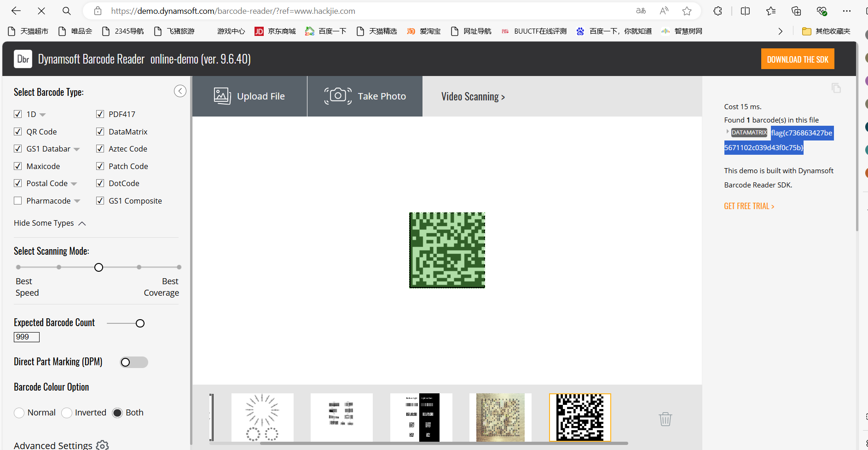Viewport: 868px width, 450px height.
Task: Expand the GS1 Databar dropdown arrow
Action: click(77, 149)
